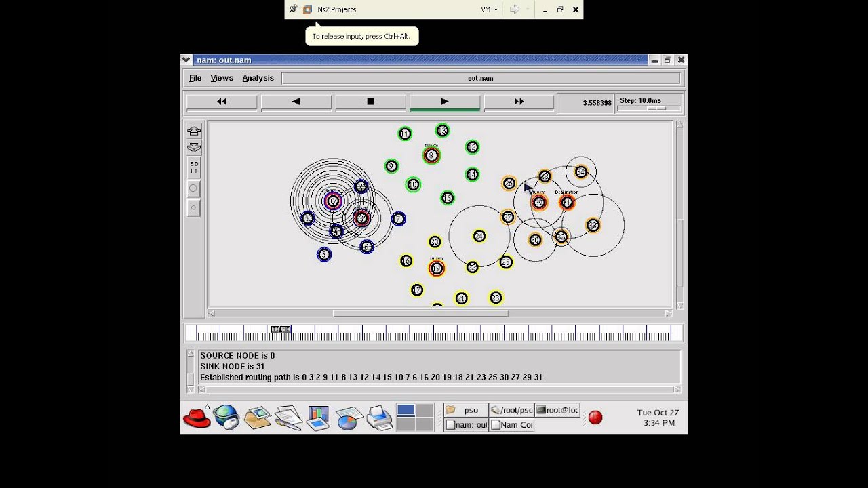The image size is (868, 488).
Task: Open the printer manager panel icon
Action: pos(380,418)
